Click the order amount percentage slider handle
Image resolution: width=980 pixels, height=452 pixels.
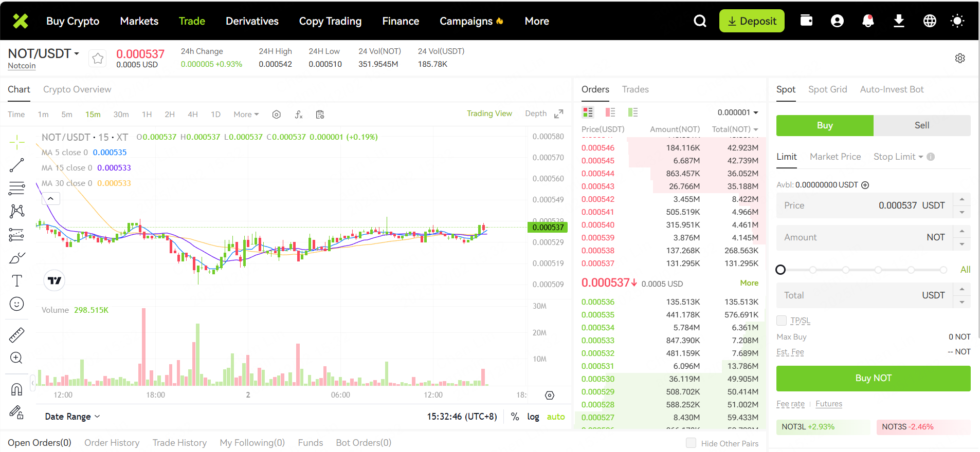point(781,270)
